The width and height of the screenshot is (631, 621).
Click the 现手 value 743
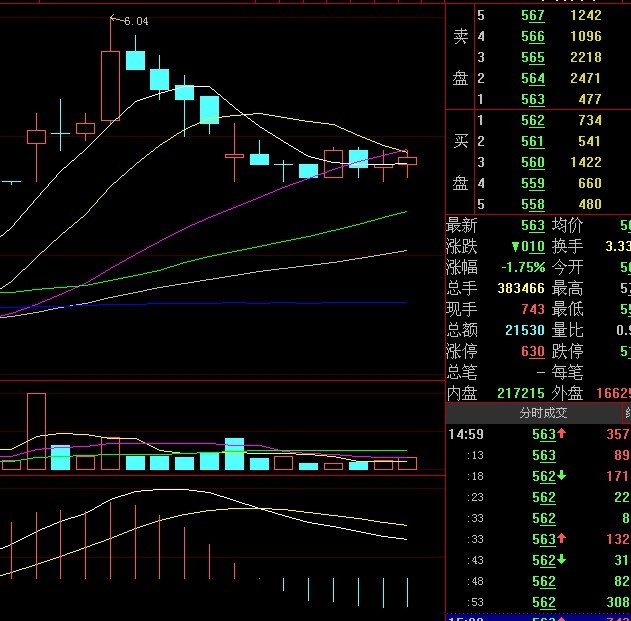click(x=533, y=309)
